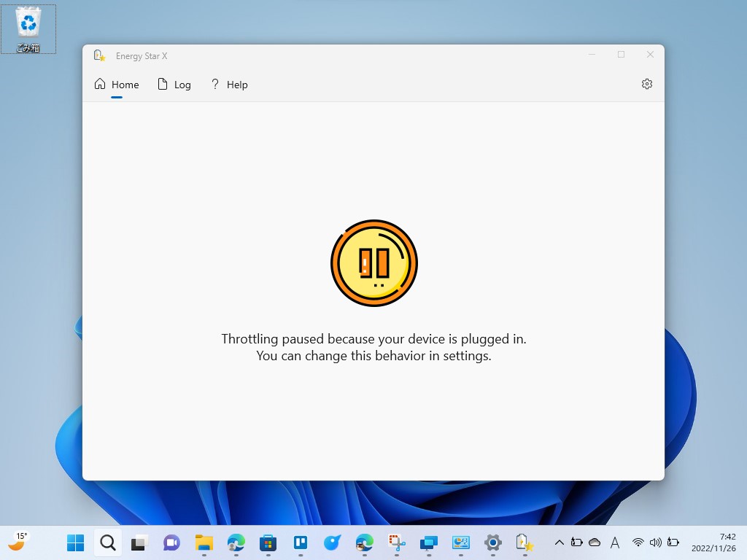Open Windows Settings from the taskbar
The height and width of the screenshot is (560, 747).
click(492, 542)
